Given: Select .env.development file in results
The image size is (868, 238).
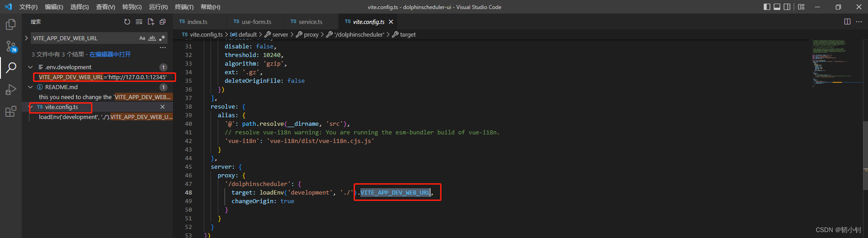Looking at the screenshot, I should tap(68, 67).
